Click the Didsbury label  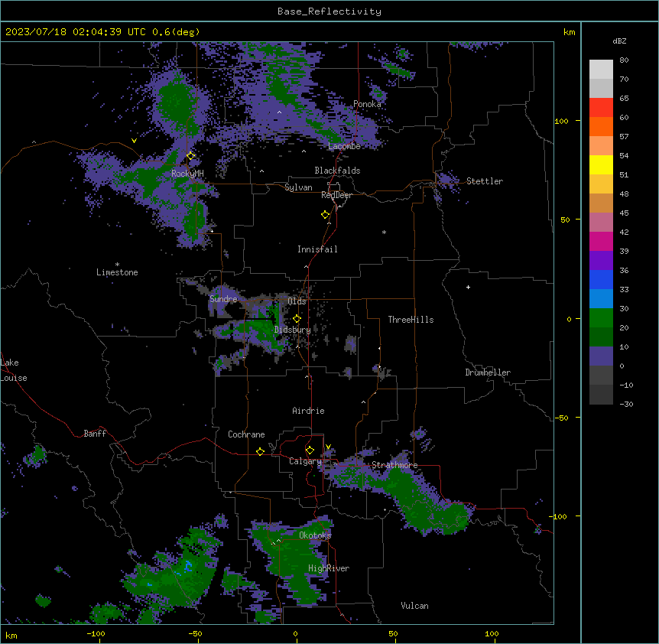point(293,330)
